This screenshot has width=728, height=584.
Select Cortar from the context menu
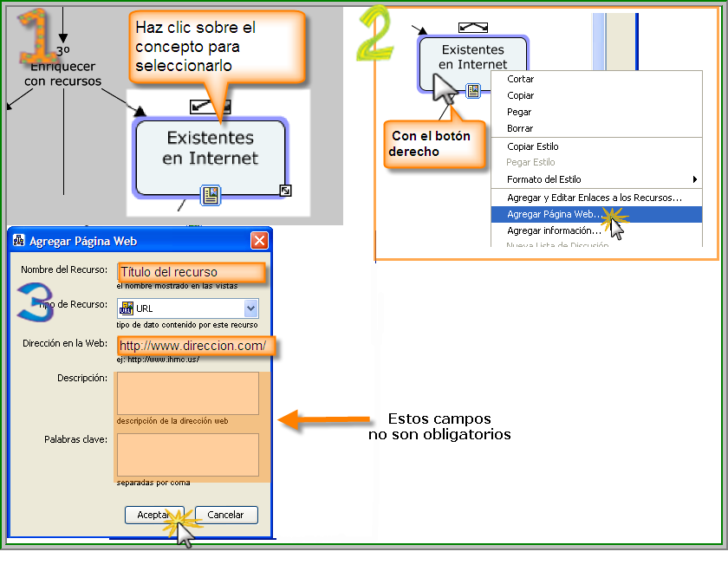click(x=520, y=79)
